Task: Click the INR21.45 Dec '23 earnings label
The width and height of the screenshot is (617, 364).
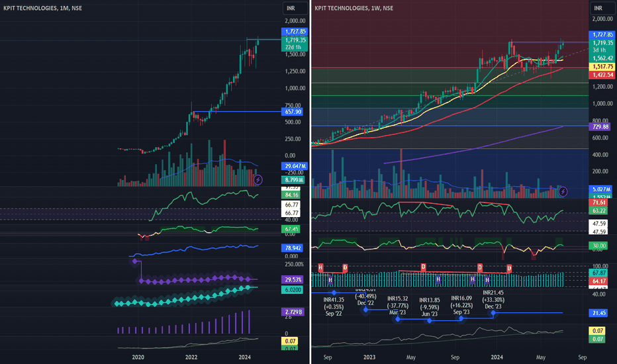Action: (x=493, y=299)
